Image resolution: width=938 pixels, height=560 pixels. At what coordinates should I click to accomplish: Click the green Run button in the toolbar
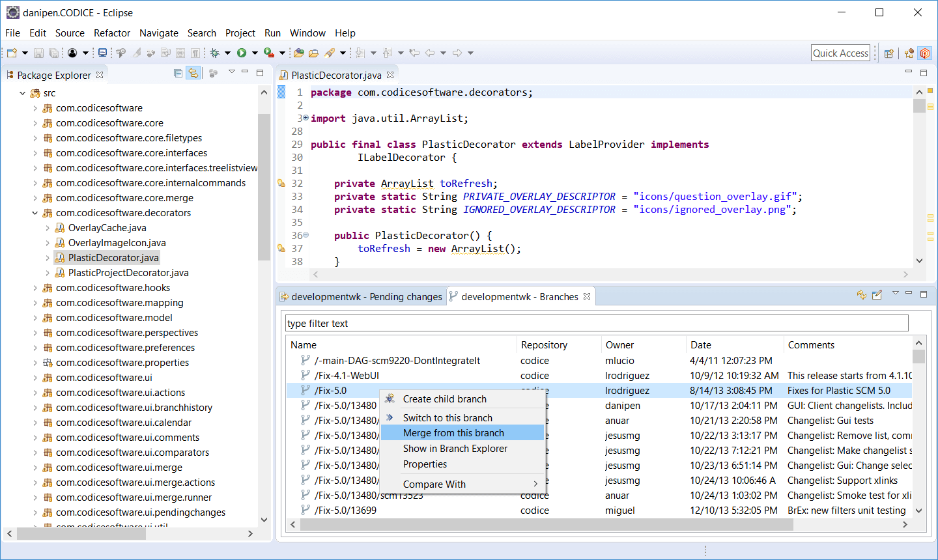(x=242, y=53)
